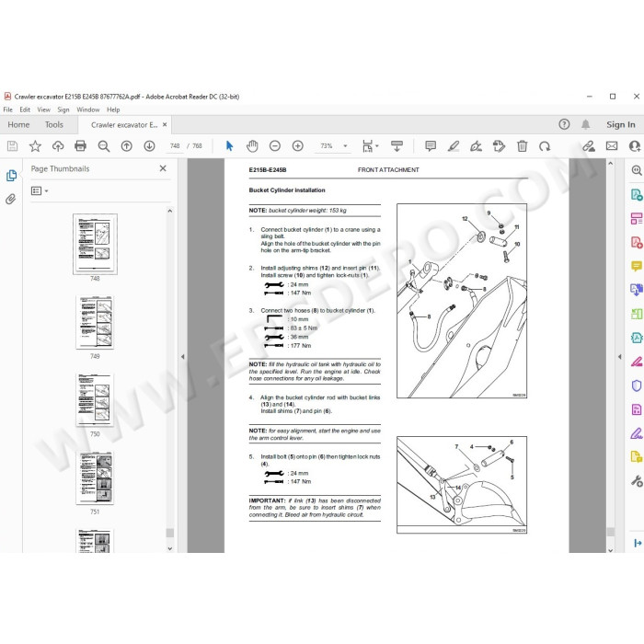Expand the right tools pane
This screenshot has width=644, height=644.
638,543
